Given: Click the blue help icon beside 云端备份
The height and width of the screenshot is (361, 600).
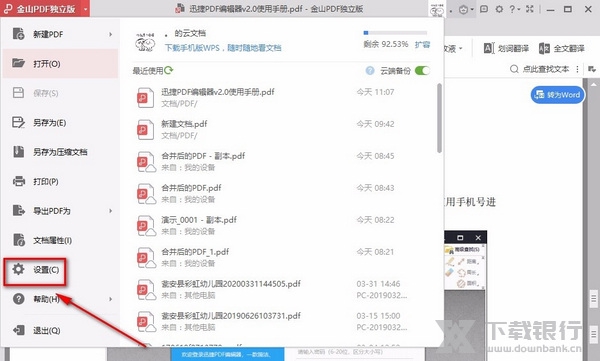Looking at the screenshot, I should [370, 70].
